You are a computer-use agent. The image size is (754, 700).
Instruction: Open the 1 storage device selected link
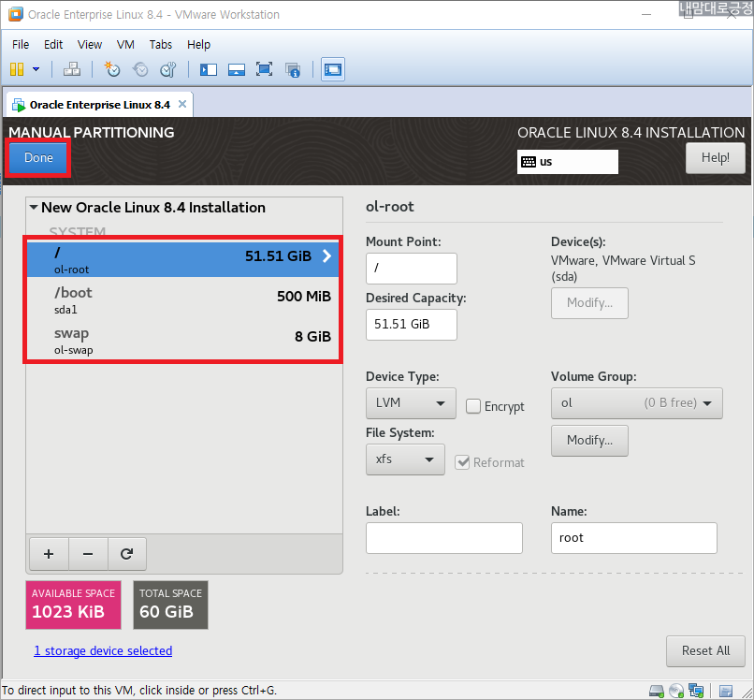coord(103,651)
